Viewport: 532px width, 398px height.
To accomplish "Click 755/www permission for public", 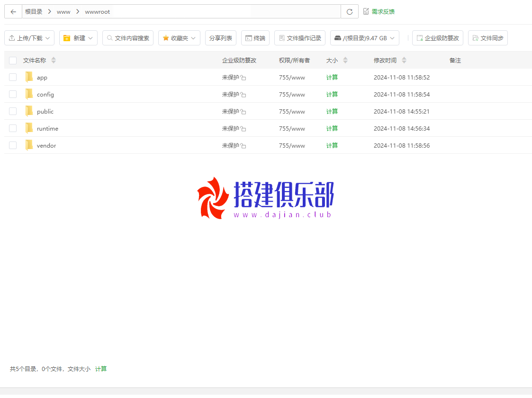I will [292, 111].
